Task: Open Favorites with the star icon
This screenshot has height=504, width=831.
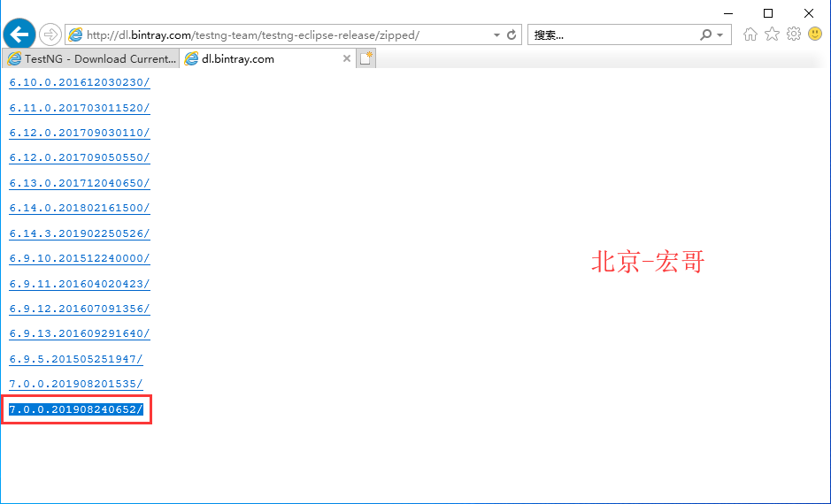Action: click(x=773, y=34)
